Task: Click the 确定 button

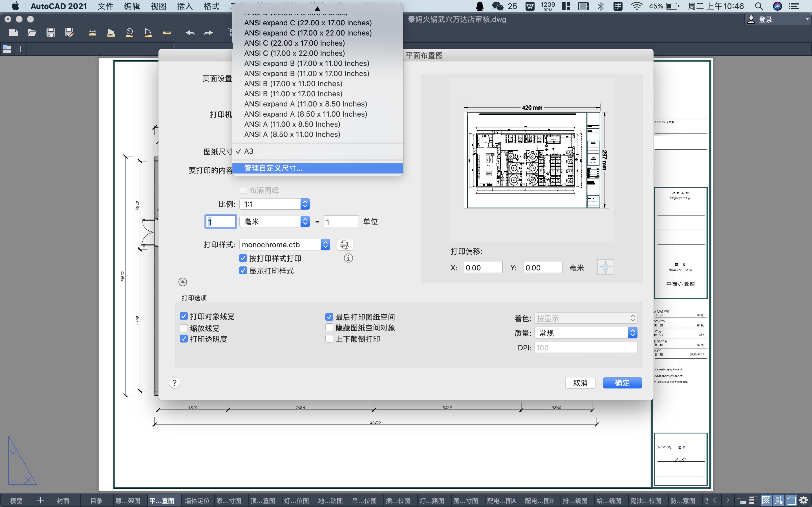Action: click(x=622, y=383)
